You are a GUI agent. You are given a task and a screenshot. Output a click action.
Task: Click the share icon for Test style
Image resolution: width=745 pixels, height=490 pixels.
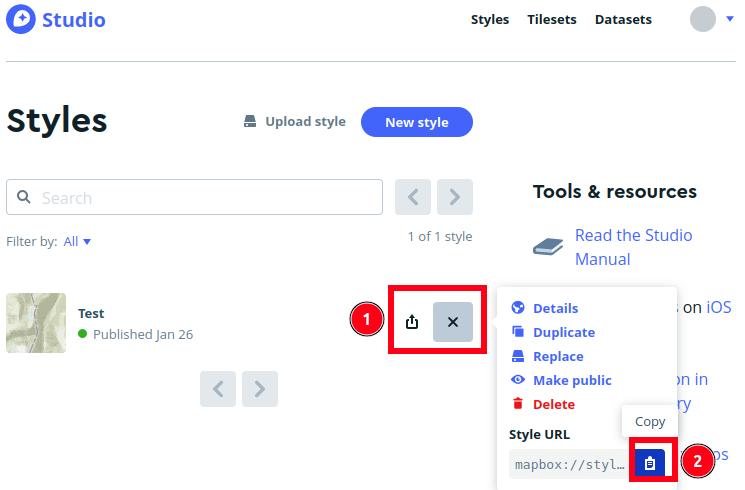[x=412, y=322]
